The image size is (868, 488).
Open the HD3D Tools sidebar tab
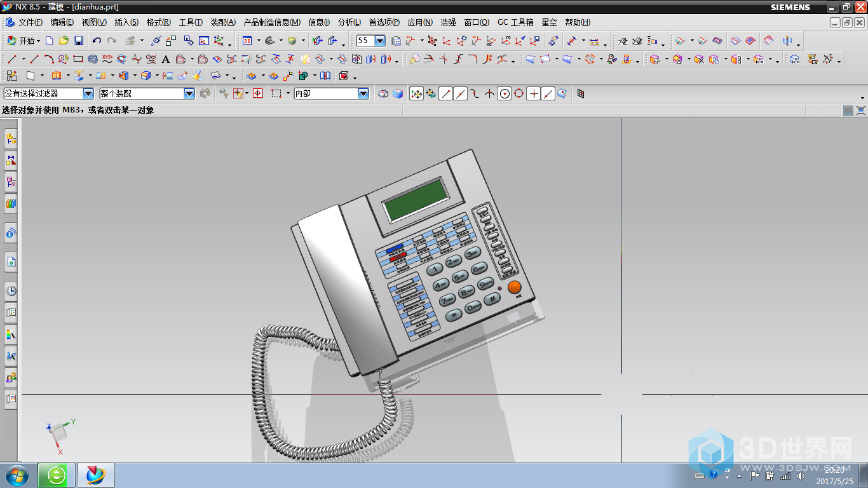click(x=11, y=233)
